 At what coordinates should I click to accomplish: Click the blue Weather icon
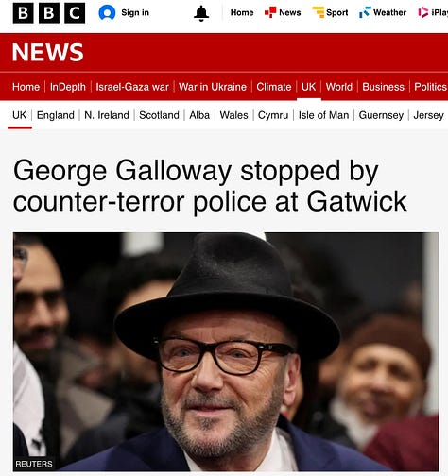pos(366,12)
